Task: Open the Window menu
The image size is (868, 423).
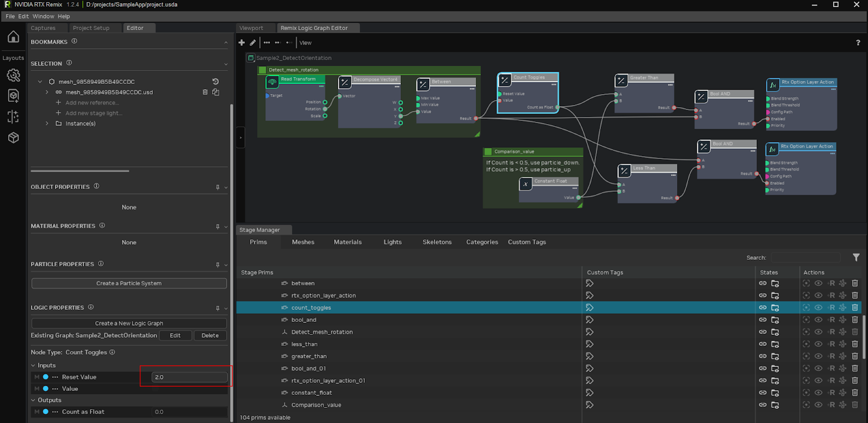Action: click(43, 16)
